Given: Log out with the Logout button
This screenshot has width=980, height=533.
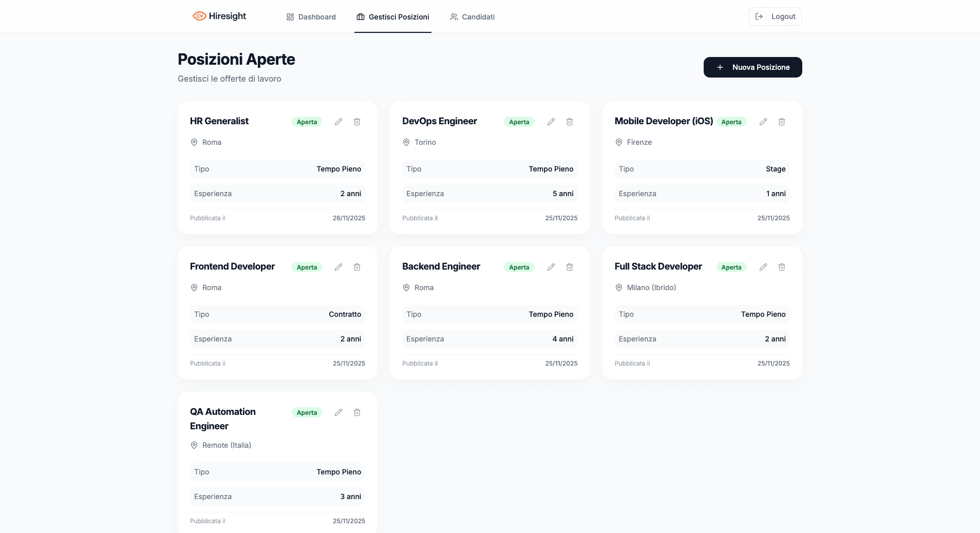Looking at the screenshot, I should 775,16.
